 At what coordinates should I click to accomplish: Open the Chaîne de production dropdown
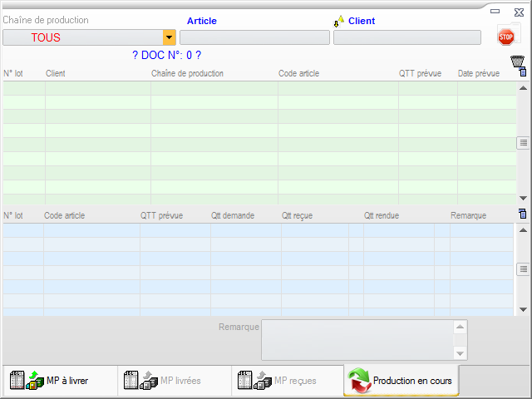(169, 37)
